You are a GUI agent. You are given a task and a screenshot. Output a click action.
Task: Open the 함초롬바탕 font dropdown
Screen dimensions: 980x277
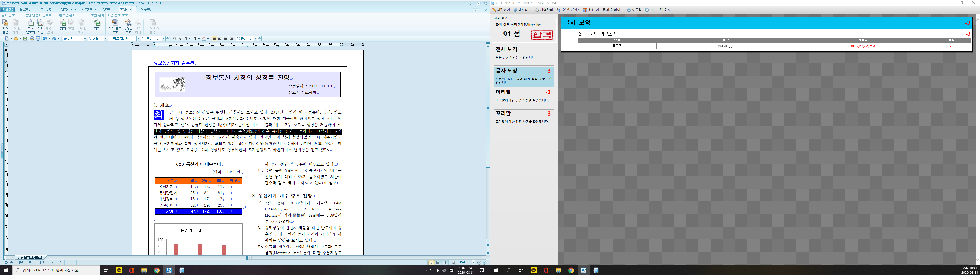coord(138,38)
